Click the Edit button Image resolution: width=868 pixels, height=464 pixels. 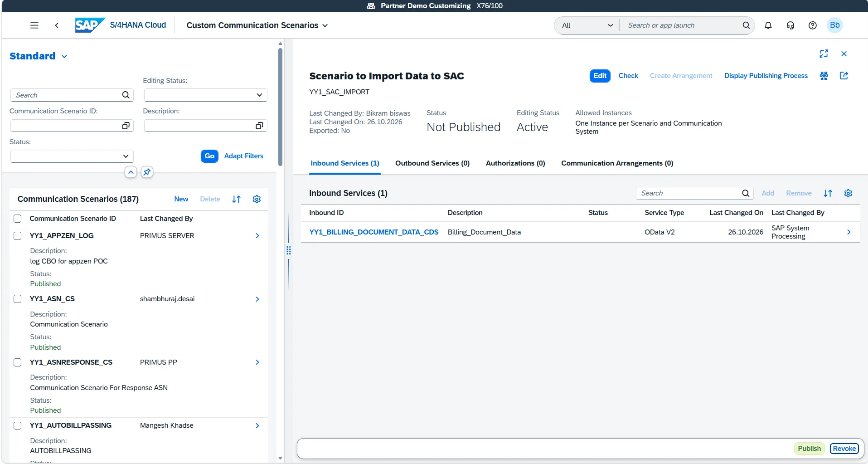[x=600, y=76]
